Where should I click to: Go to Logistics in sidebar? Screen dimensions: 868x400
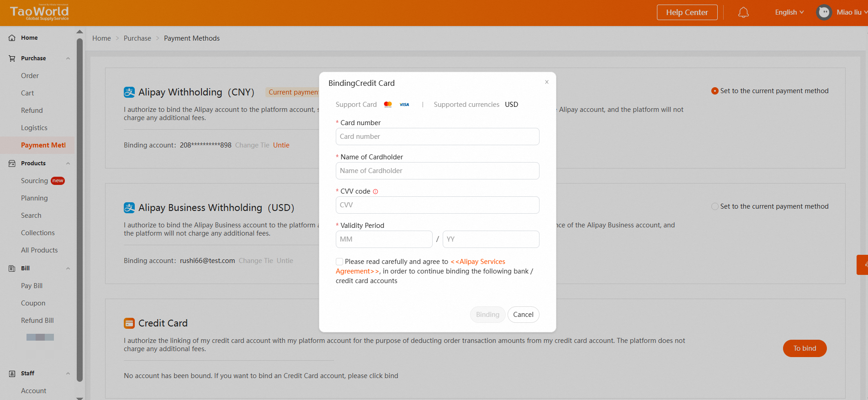tap(34, 128)
